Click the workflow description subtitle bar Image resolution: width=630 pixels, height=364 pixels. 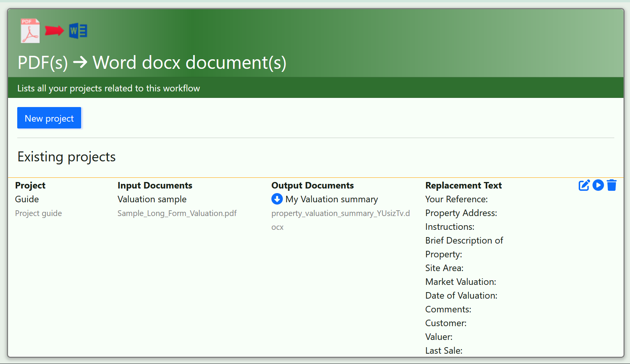click(316, 88)
